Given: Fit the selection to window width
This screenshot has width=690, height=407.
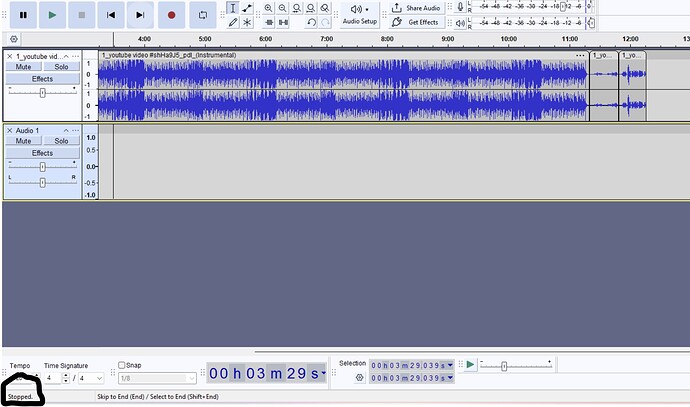Looking at the screenshot, I should tap(297, 8).
